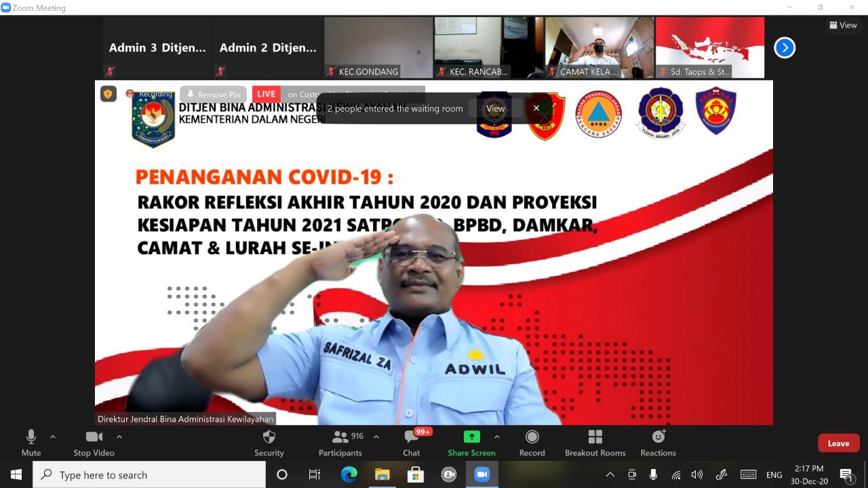
Task: Switch layout with View button
Action: tap(843, 25)
